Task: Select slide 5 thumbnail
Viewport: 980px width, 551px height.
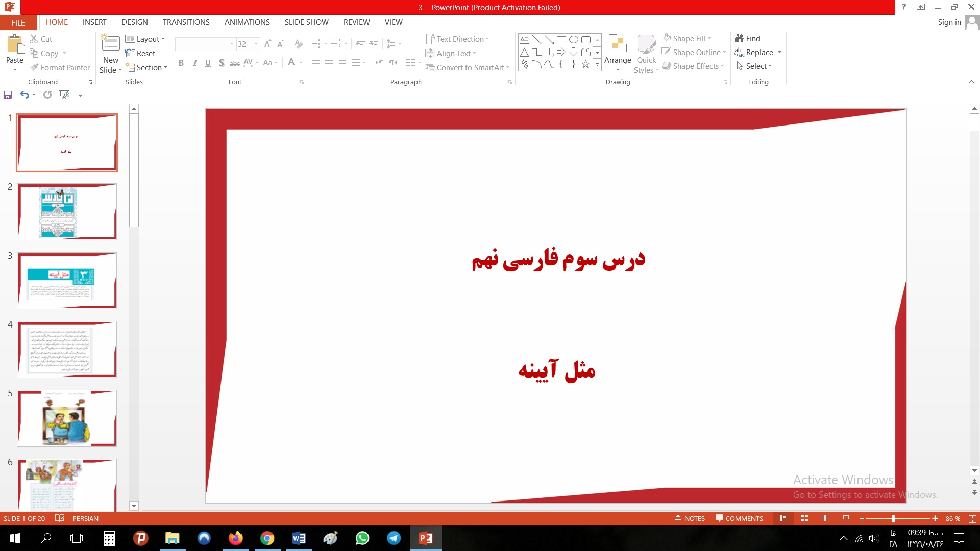Action: [67, 418]
